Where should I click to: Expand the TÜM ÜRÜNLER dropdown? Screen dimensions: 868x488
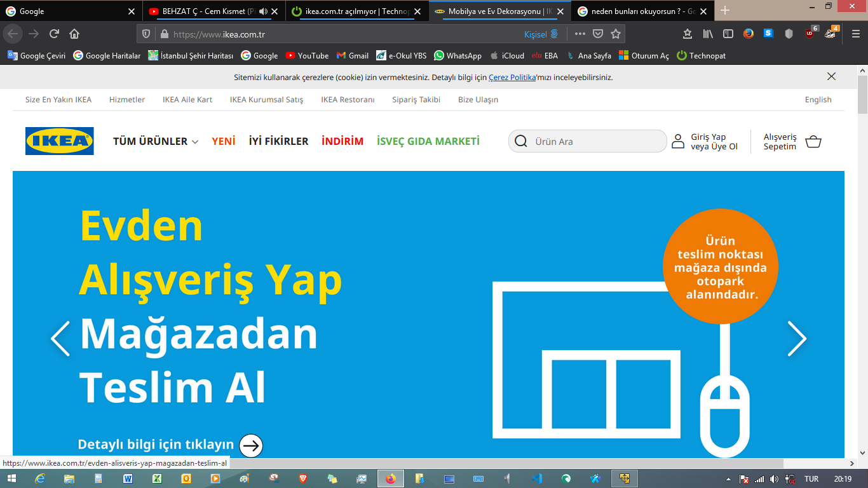click(156, 142)
